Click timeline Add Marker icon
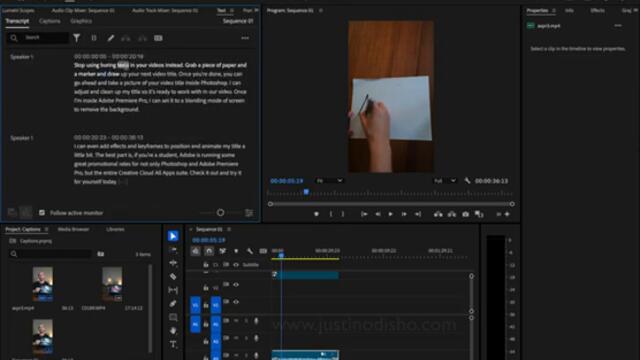This screenshot has height=360, width=640. pos(236,251)
